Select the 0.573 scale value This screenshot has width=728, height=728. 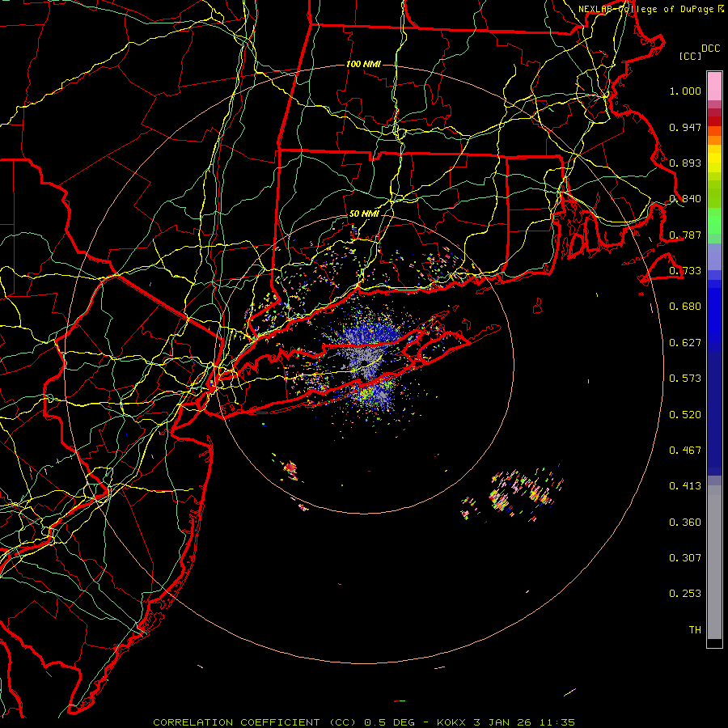685,379
